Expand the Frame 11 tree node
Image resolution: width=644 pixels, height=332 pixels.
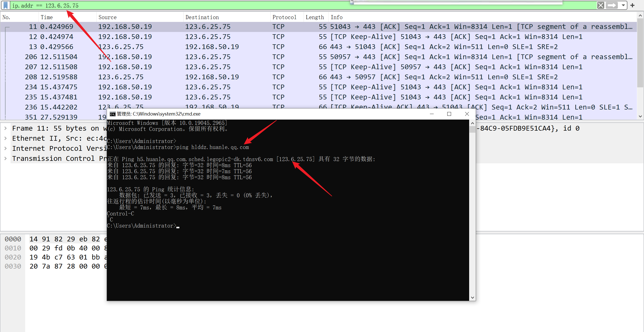(6, 128)
